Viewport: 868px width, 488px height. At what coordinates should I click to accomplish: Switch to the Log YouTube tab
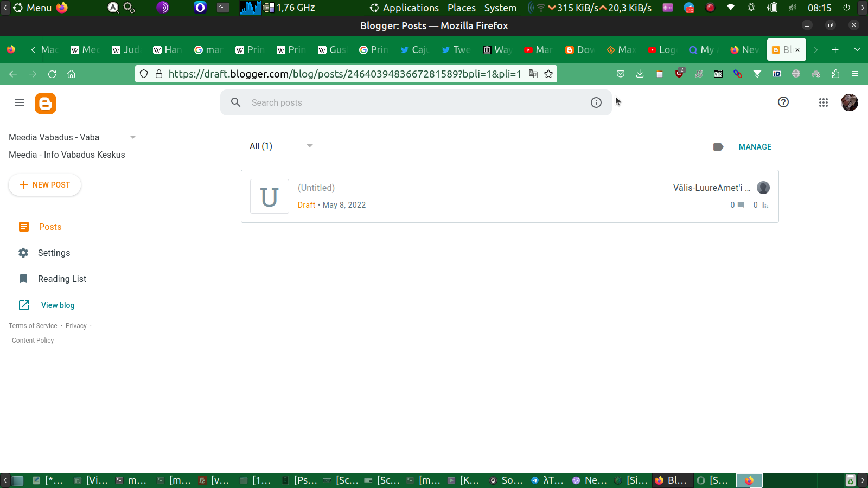coord(662,50)
